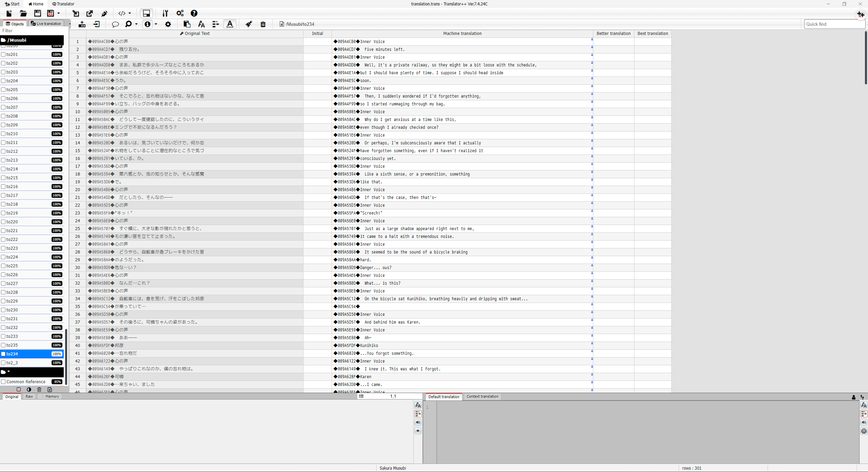This screenshot has height=472, width=868.
Task: Click the inject translation syringe icon
Action: tap(104, 13)
